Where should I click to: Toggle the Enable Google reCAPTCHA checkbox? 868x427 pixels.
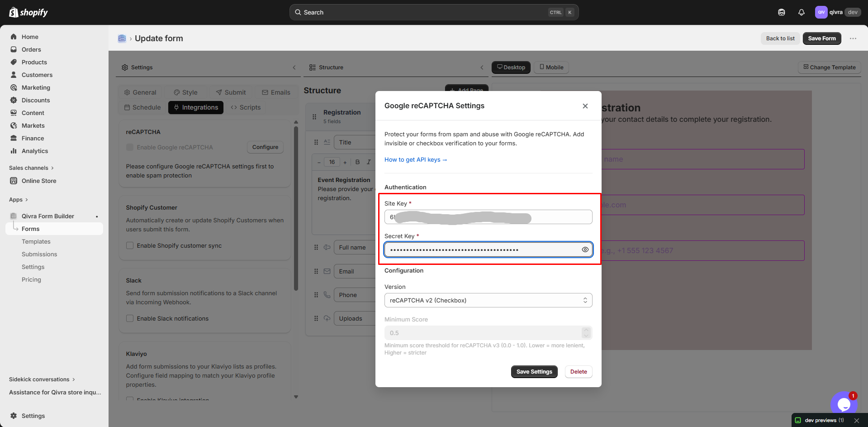pos(130,147)
